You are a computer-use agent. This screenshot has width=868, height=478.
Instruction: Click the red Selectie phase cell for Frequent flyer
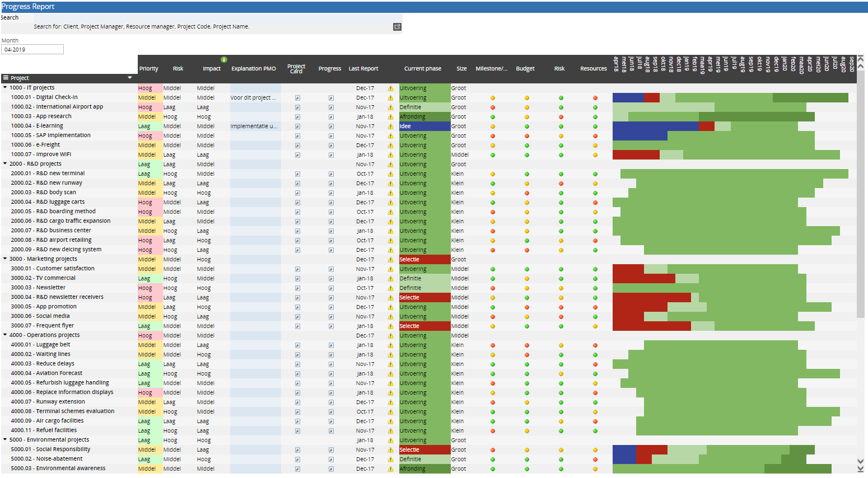(424, 326)
